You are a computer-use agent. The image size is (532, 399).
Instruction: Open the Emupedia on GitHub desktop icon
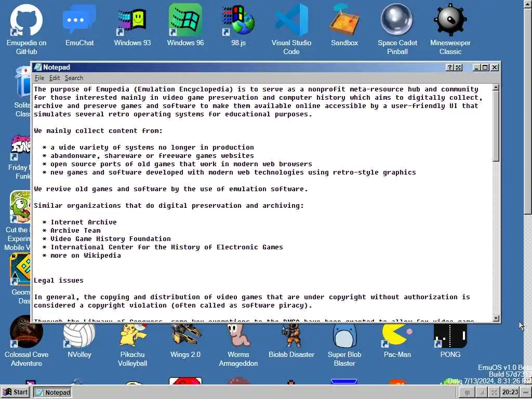26,29
